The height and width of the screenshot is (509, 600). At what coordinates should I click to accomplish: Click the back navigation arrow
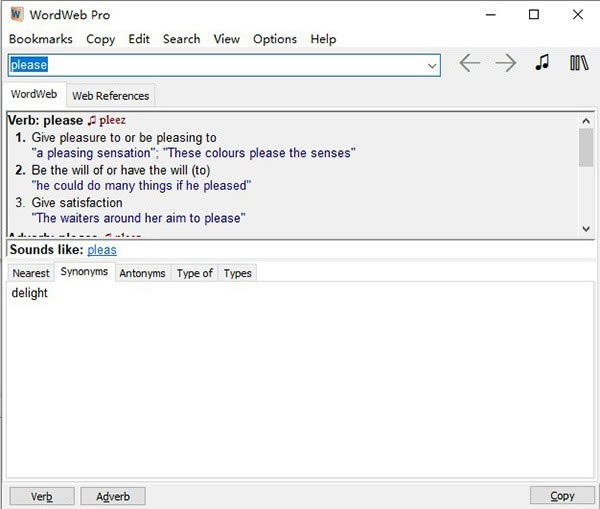(x=469, y=64)
